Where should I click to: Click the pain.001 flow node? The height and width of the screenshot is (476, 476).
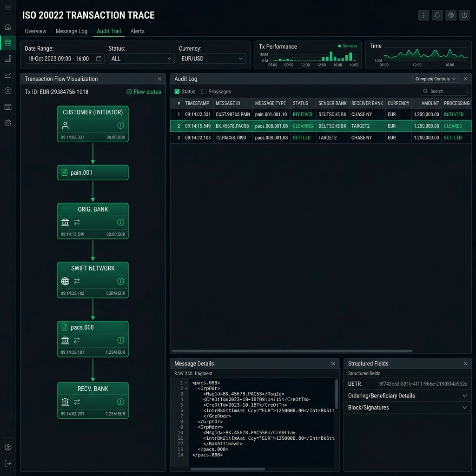[x=93, y=172]
